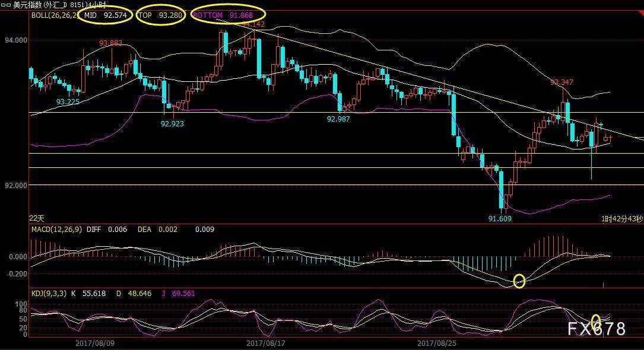Open BOLL(26,26,2) indicator label
The width and height of the screenshot is (644, 350).
[55, 15]
